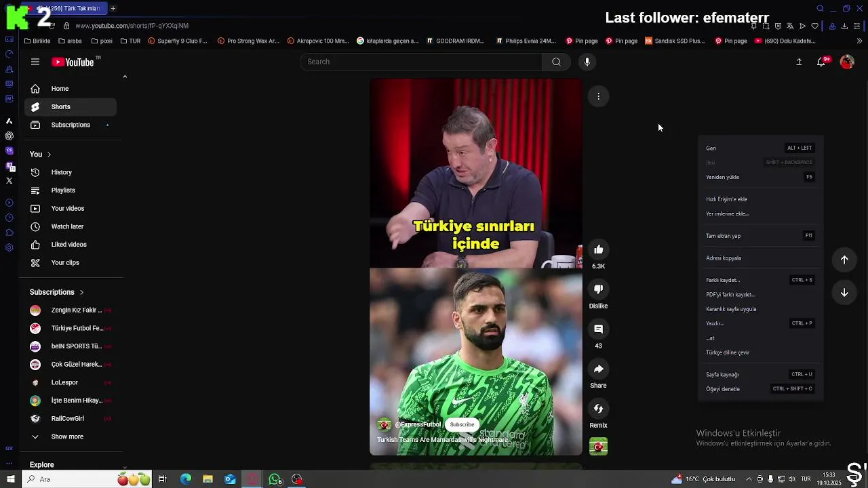
Task: Go to the next short with down arrow
Action: point(844,293)
